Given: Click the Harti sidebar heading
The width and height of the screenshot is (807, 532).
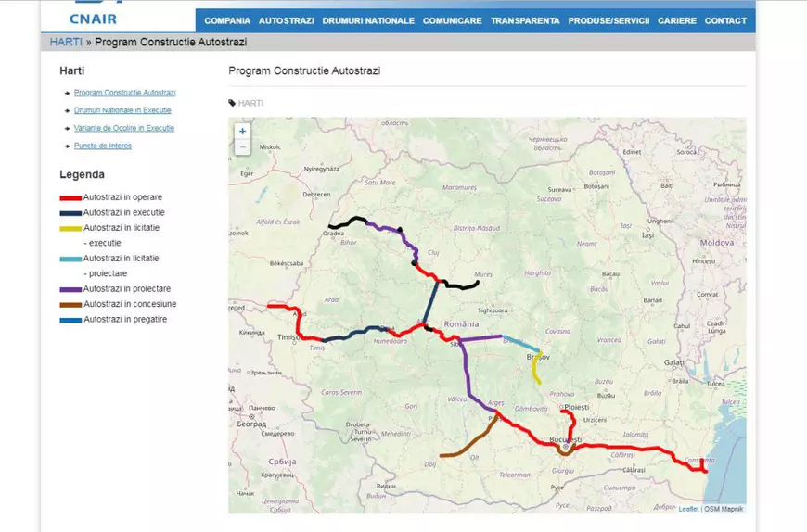Looking at the screenshot, I should coord(72,71).
